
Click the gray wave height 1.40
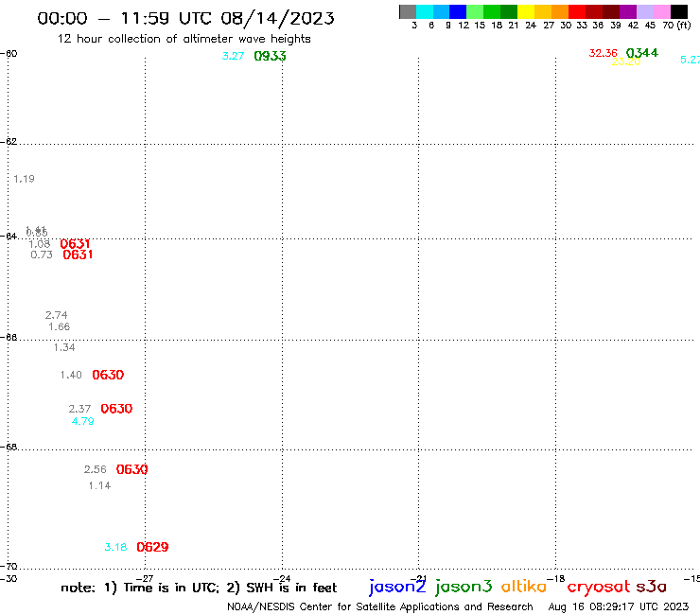pos(71,376)
